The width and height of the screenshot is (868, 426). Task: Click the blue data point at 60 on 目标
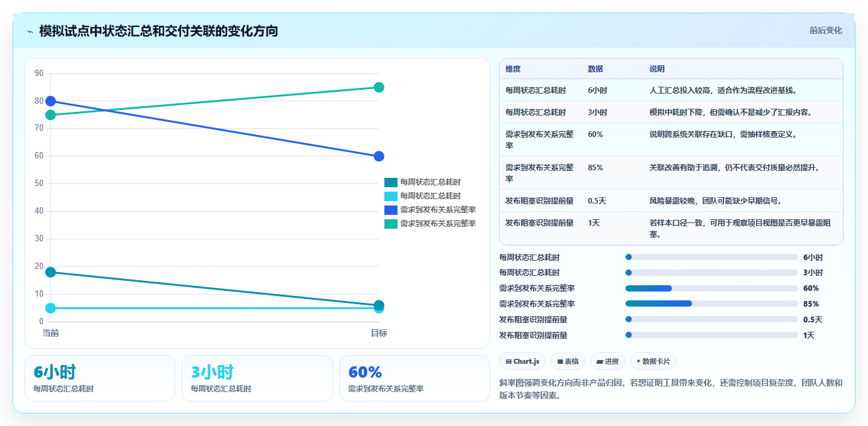(x=379, y=156)
